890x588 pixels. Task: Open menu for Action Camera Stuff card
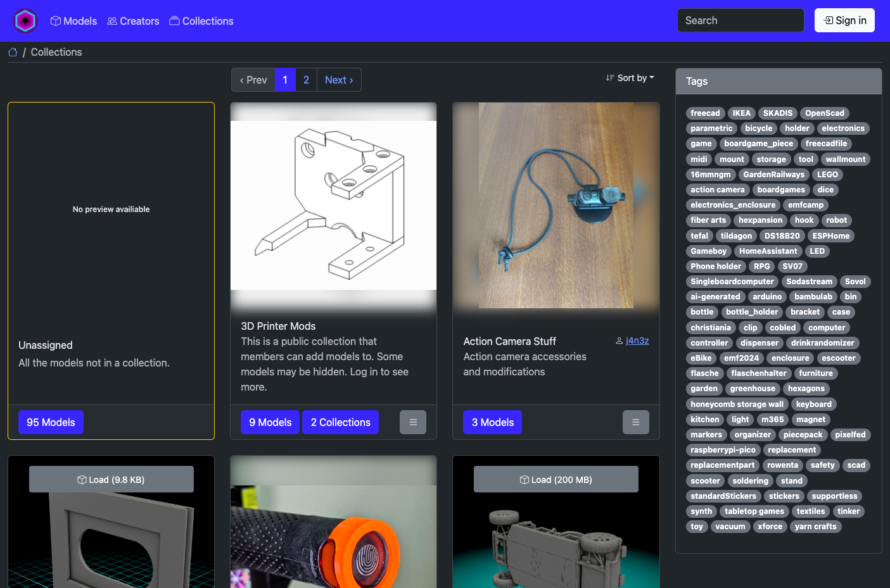click(x=636, y=422)
